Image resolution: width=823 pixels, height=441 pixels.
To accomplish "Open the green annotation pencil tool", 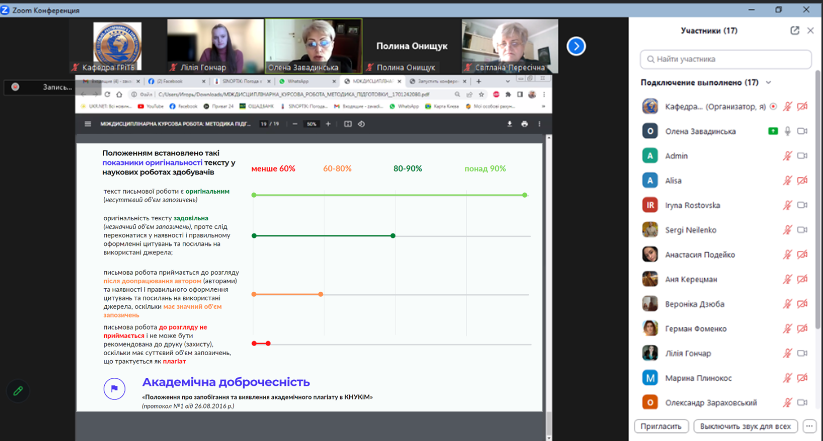I will pyautogui.click(x=18, y=391).
